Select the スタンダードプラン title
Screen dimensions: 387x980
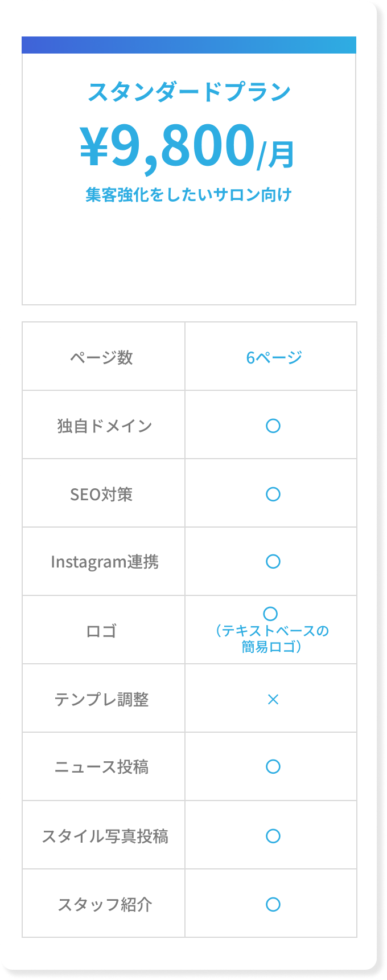tap(189, 92)
